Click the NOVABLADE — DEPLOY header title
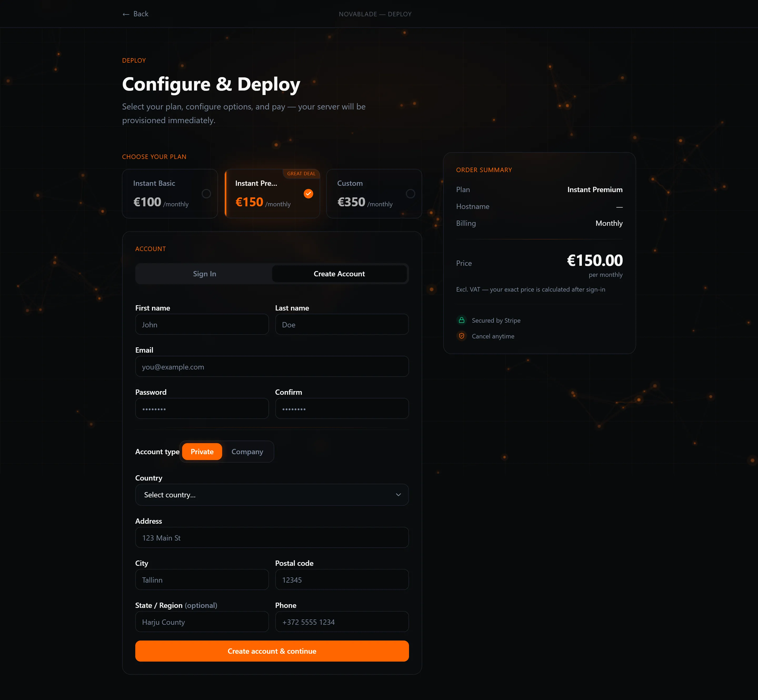 (x=375, y=14)
